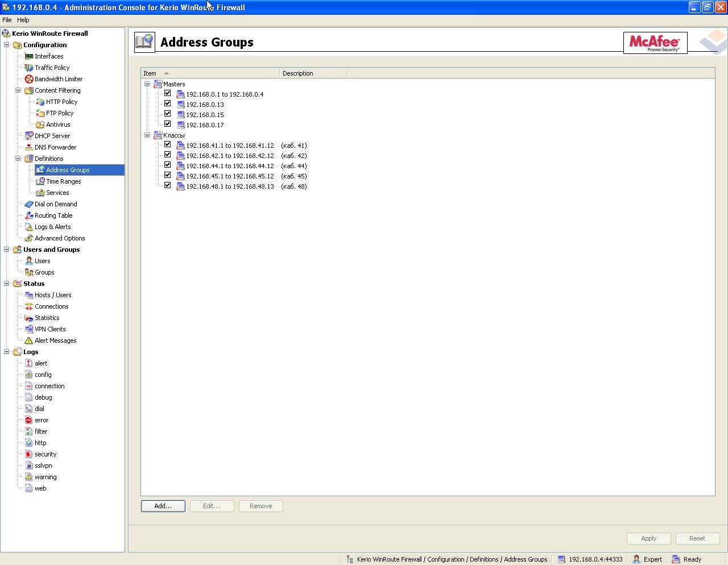Open the http log
This screenshot has height=565, width=728.
[x=40, y=443]
